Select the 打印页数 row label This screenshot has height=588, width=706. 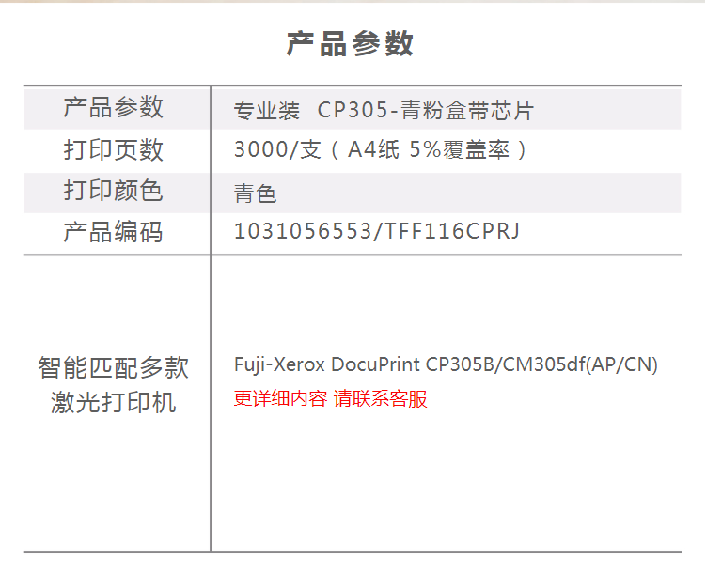pyautogui.click(x=113, y=149)
